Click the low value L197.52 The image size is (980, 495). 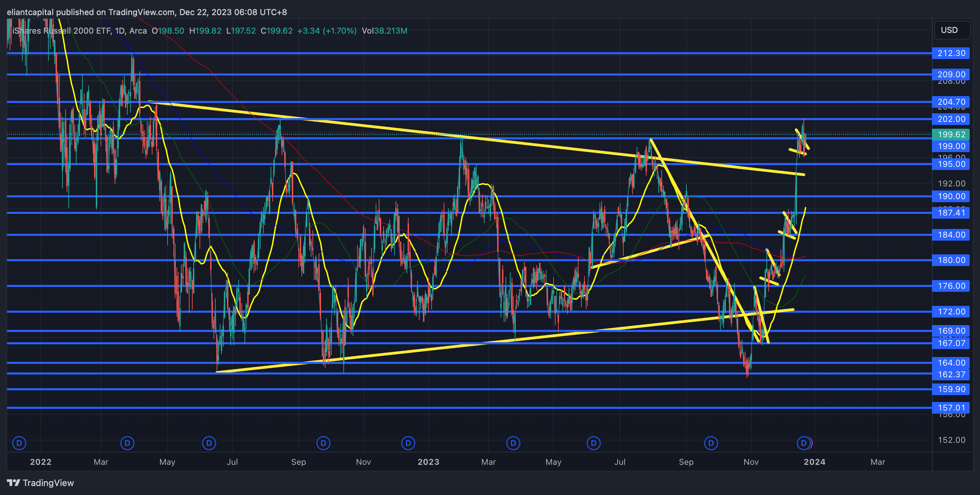tap(241, 31)
